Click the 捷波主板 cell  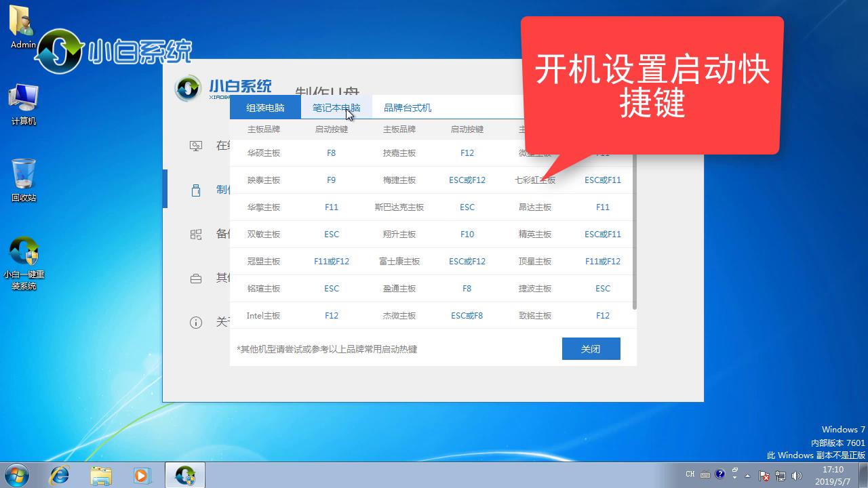click(x=535, y=288)
